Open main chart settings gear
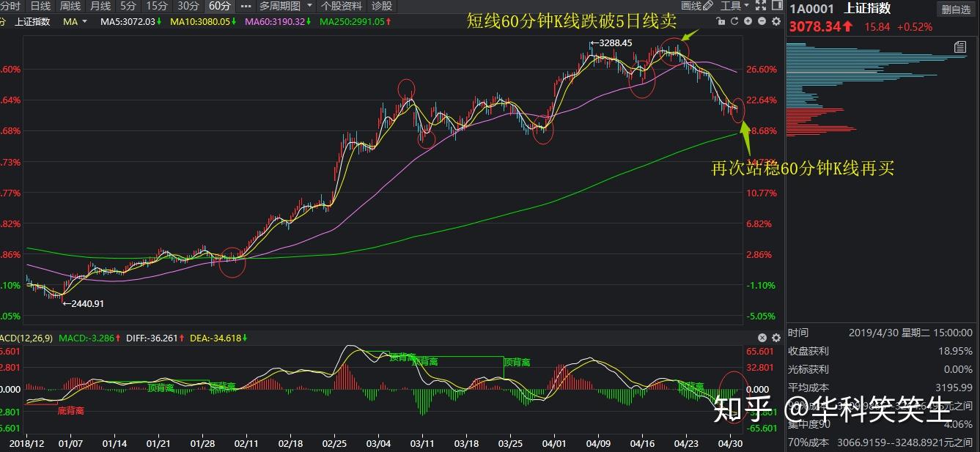 tap(776, 21)
